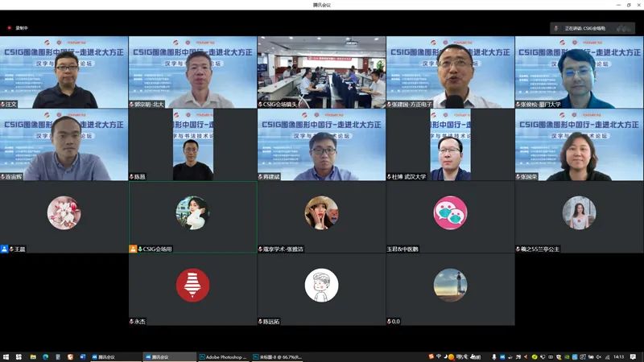Screen dimensions: 644x362
Task: Open the Windows Start menu
Action: coord(6,357)
